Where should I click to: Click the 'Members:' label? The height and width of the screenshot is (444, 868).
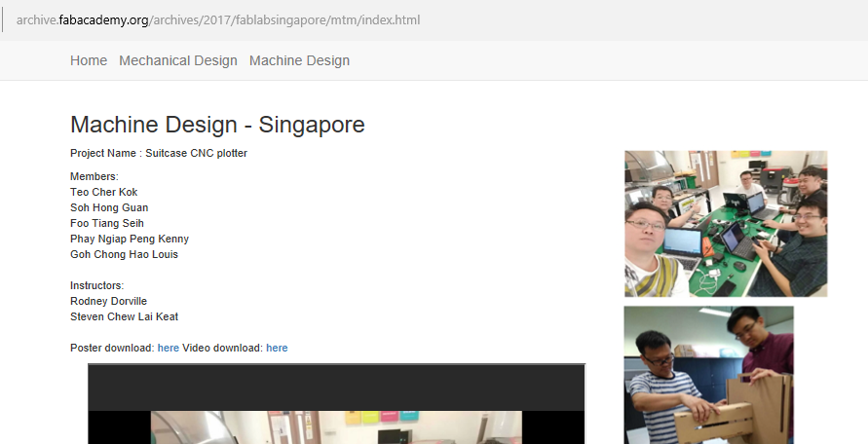94,176
